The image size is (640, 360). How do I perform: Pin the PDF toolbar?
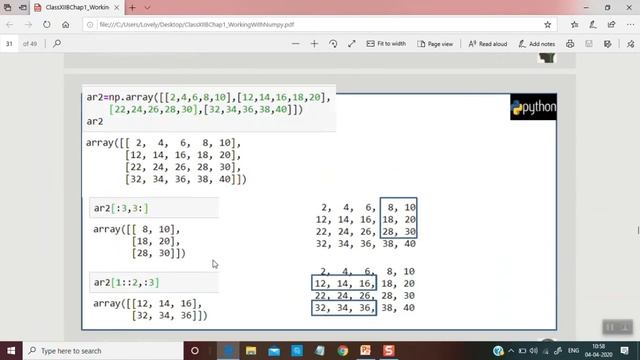(631, 44)
